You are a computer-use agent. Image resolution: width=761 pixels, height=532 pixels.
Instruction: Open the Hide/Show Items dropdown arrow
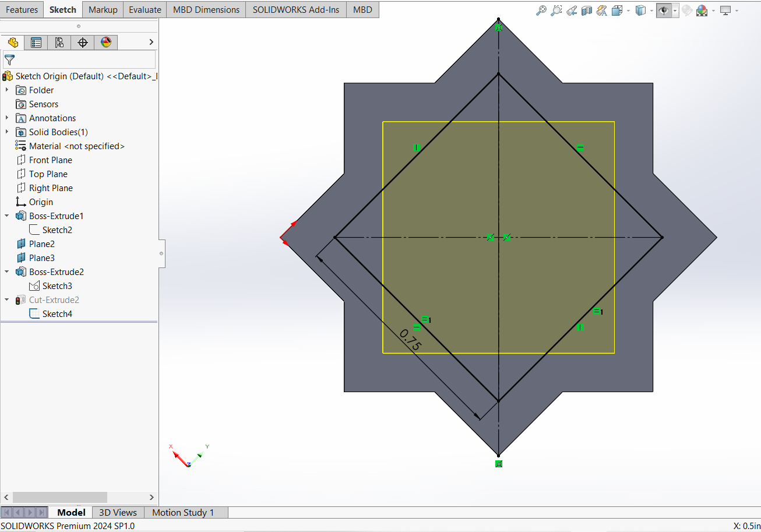(675, 10)
